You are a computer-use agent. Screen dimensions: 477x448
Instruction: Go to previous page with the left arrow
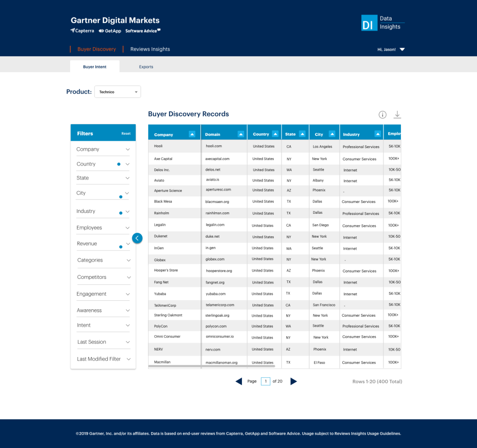pyautogui.click(x=239, y=381)
